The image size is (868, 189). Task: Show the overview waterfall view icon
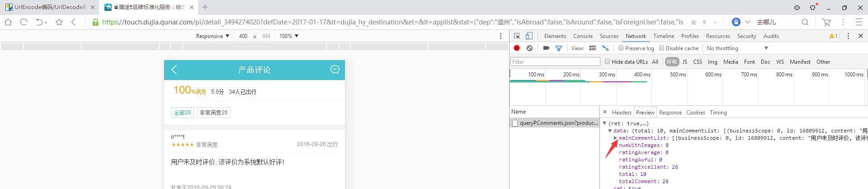click(x=605, y=48)
